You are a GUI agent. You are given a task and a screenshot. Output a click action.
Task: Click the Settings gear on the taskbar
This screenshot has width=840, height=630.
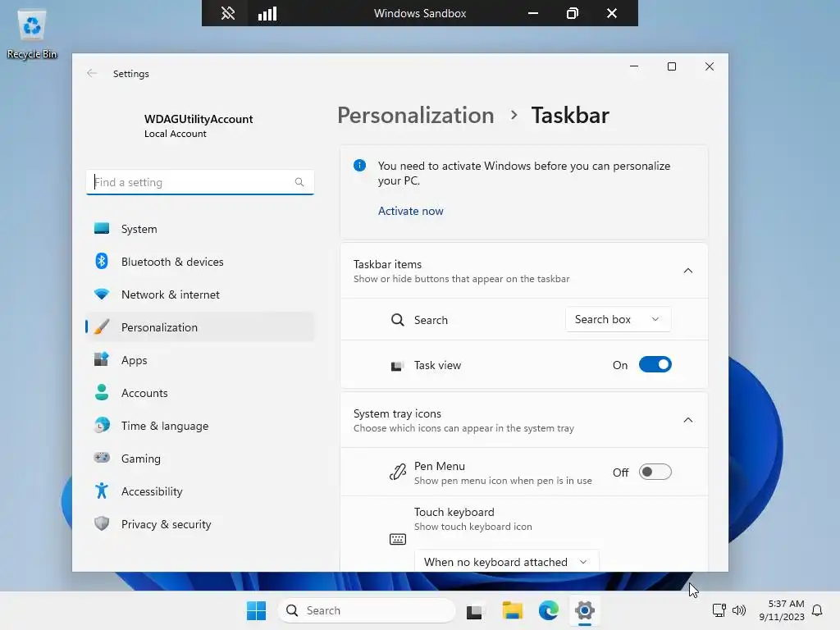click(x=584, y=610)
